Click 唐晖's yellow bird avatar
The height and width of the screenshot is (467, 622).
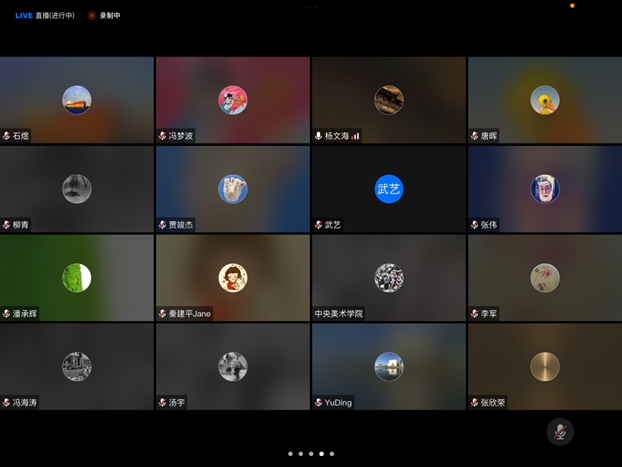point(545,100)
